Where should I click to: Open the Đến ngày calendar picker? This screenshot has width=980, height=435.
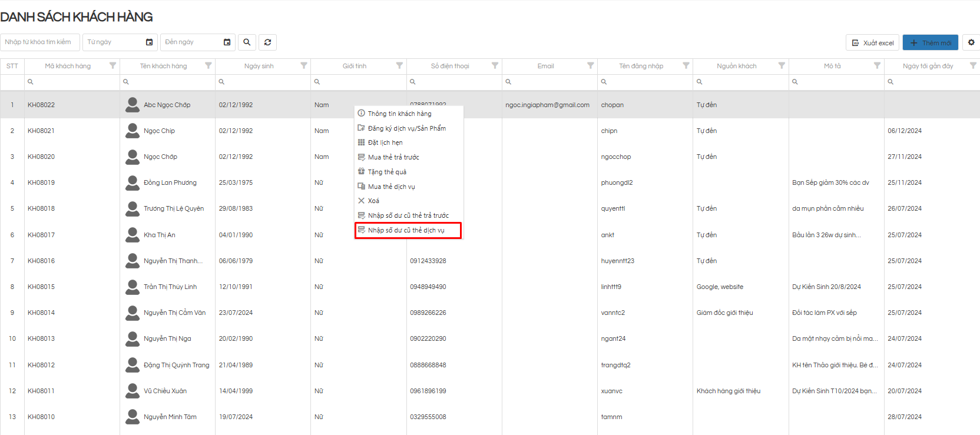(227, 42)
